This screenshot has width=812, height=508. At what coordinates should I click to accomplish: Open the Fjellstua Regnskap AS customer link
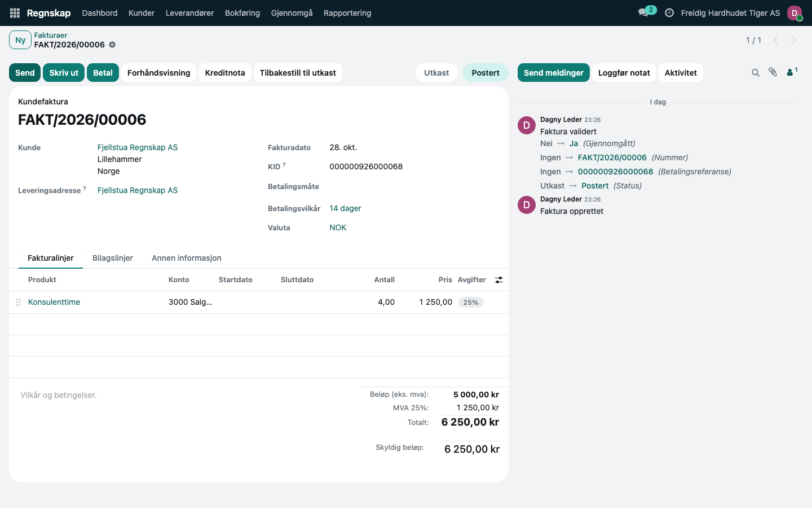pyautogui.click(x=138, y=147)
